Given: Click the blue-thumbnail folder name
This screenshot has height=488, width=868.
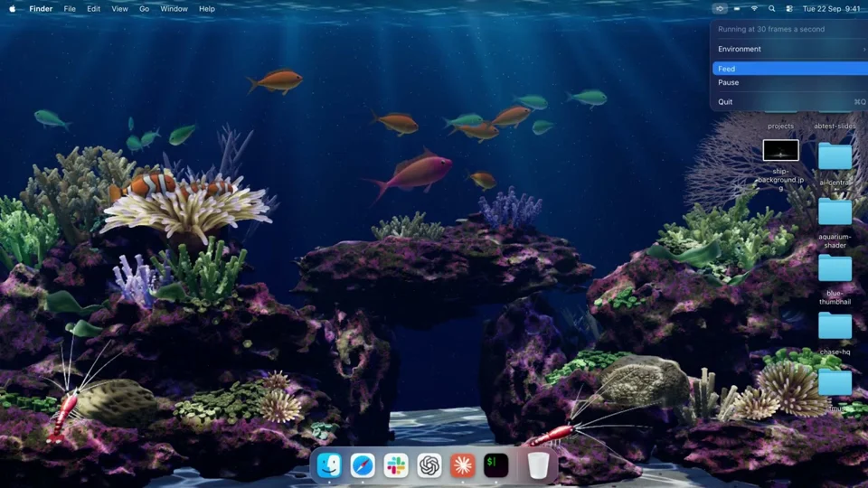Looking at the screenshot, I should [835, 297].
